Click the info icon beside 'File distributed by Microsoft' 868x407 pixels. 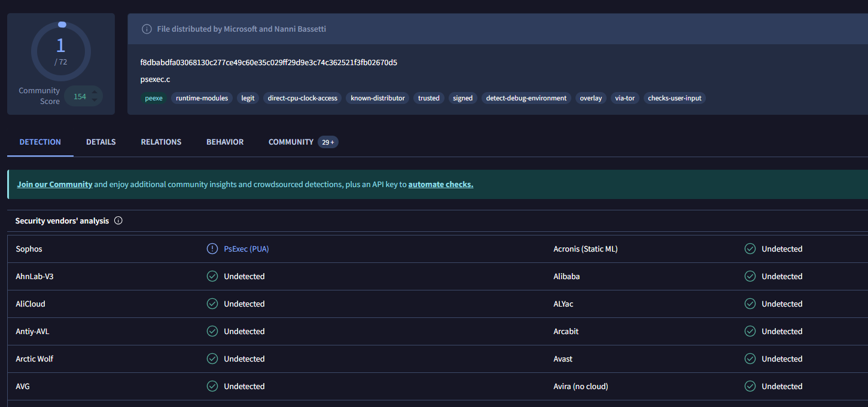click(x=147, y=29)
